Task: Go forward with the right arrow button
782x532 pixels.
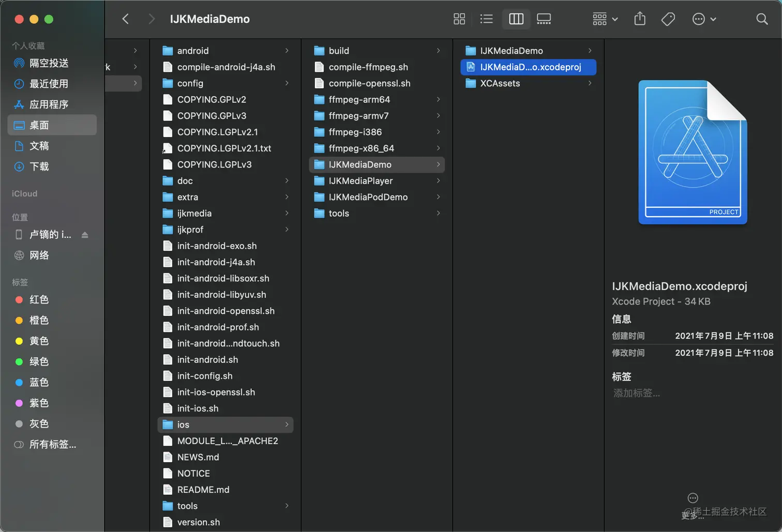Action: point(152,19)
